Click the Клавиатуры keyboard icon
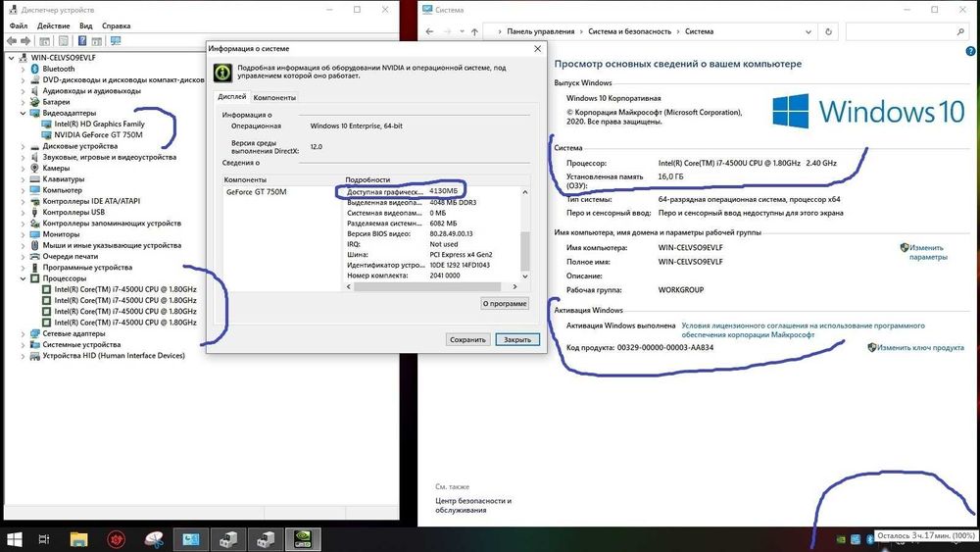This screenshot has height=552, width=980. point(35,178)
